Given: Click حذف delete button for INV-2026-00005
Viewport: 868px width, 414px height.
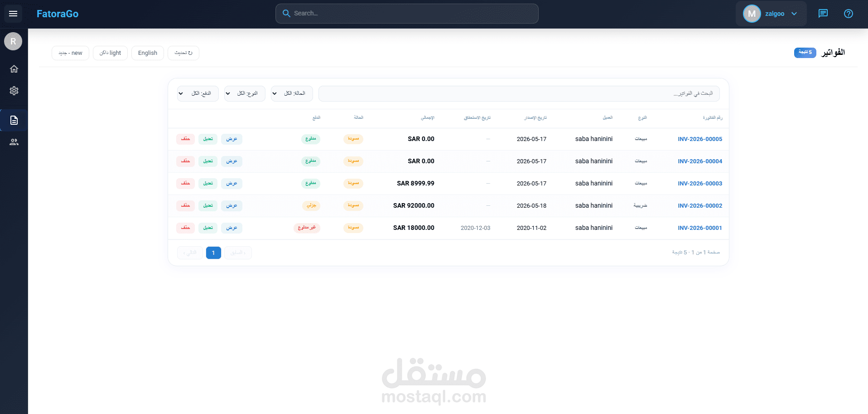Looking at the screenshot, I should pos(185,139).
